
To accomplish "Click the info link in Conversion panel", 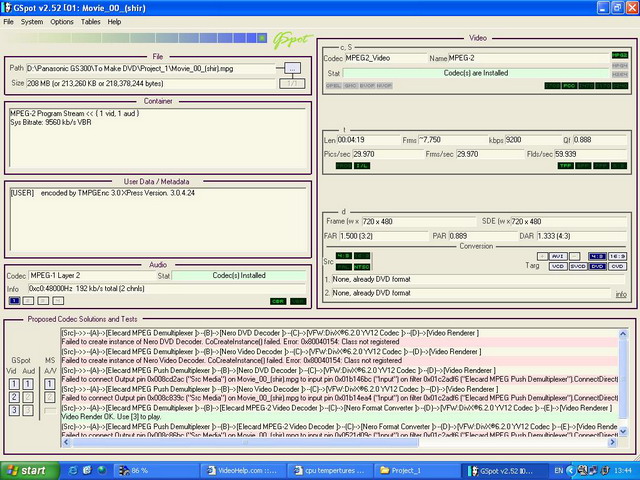I will tap(621, 294).
